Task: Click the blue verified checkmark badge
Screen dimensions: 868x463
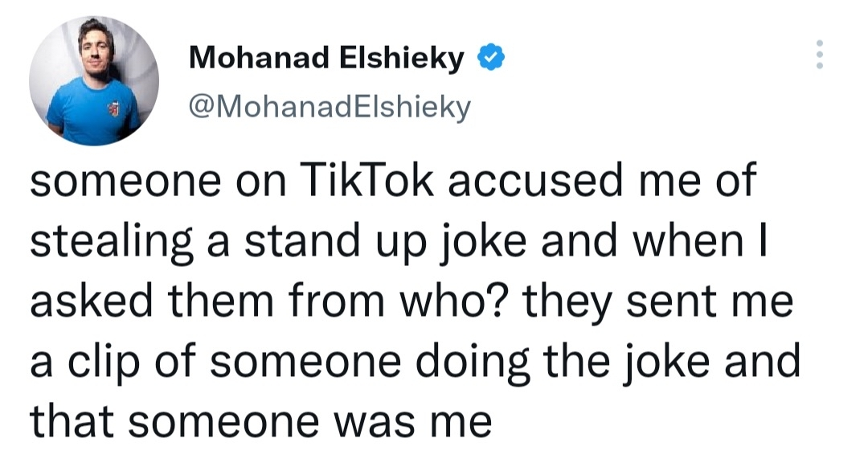Action: (x=490, y=58)
